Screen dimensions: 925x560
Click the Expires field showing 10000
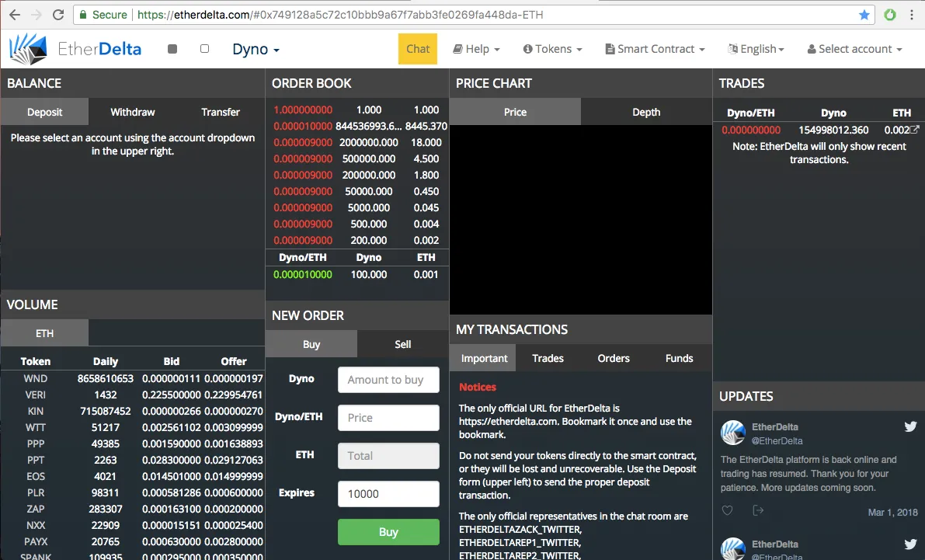(389, 494)
